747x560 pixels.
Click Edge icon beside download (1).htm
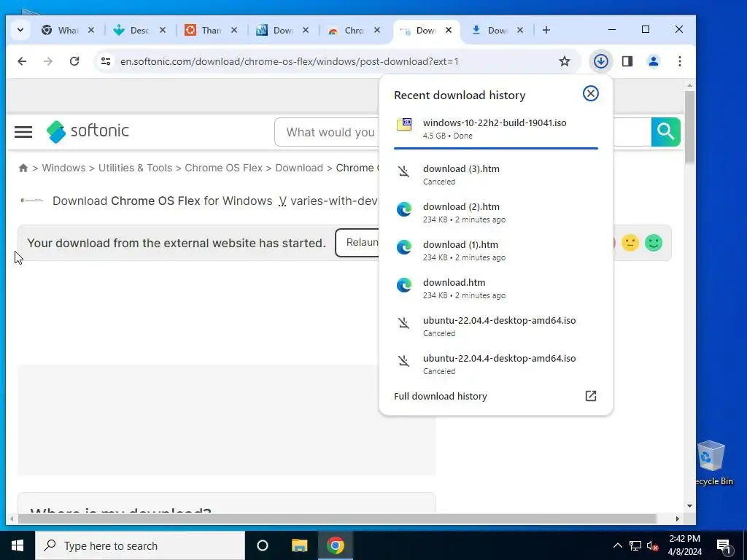(x=404, y=247)
